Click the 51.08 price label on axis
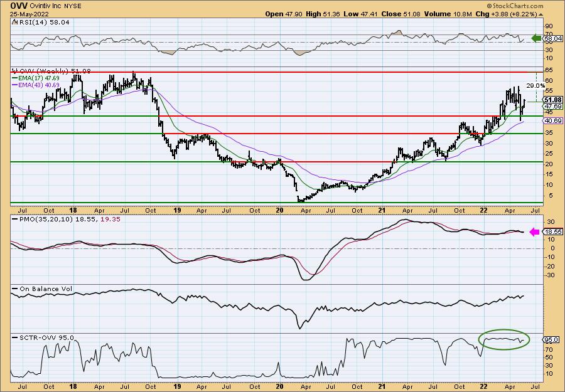Viewport: 565px width, 392px height. (x=553, y=100)
